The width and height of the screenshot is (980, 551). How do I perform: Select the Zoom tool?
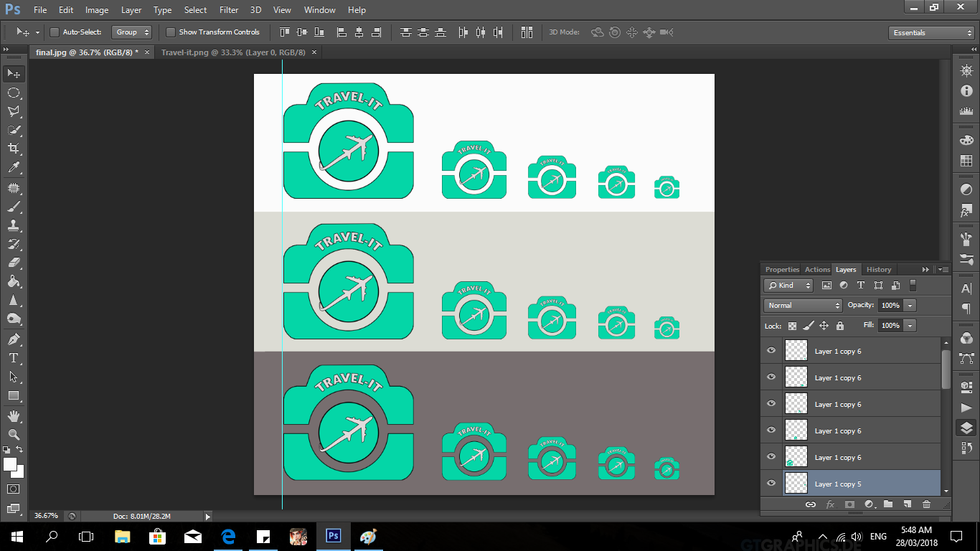tap(14, 434)
